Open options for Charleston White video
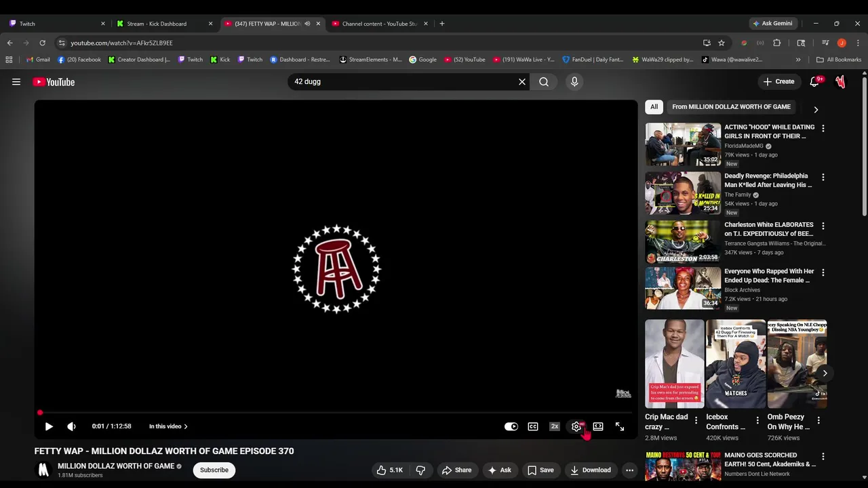 [x=823, y=226]
